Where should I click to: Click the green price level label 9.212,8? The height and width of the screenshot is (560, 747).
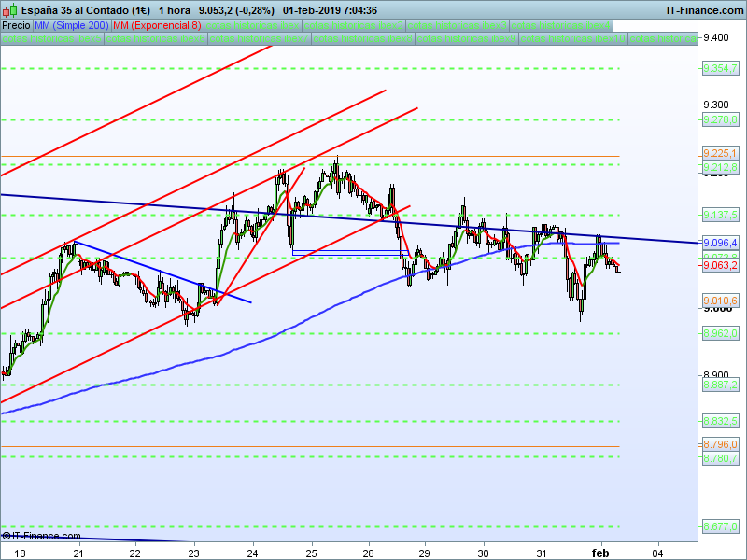tap(720, 167)
